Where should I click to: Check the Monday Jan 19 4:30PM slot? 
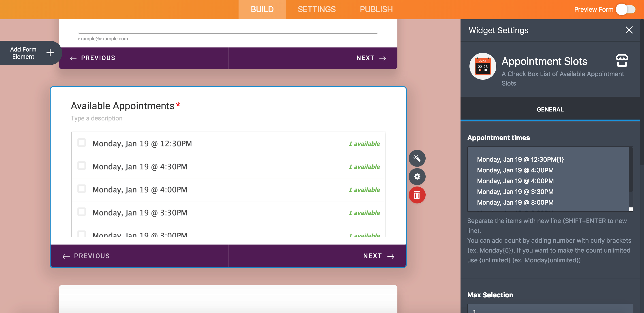pyautogui.click(x=81, y=166)
